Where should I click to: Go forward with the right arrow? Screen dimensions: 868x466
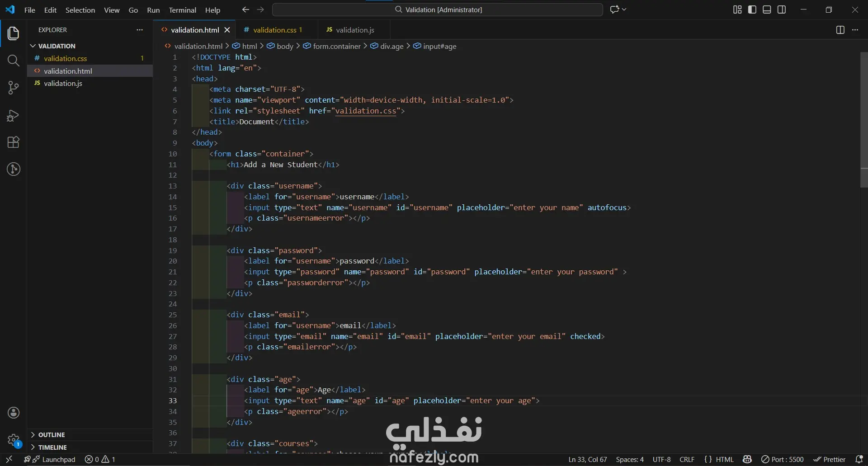(x=260, y=9)
